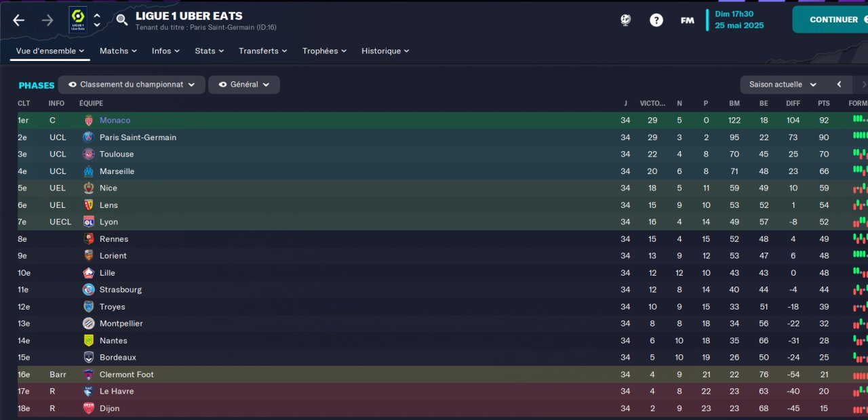868x420 pixels.
Task: Click the back navigation arrow
Action: [x=18, y=20]
